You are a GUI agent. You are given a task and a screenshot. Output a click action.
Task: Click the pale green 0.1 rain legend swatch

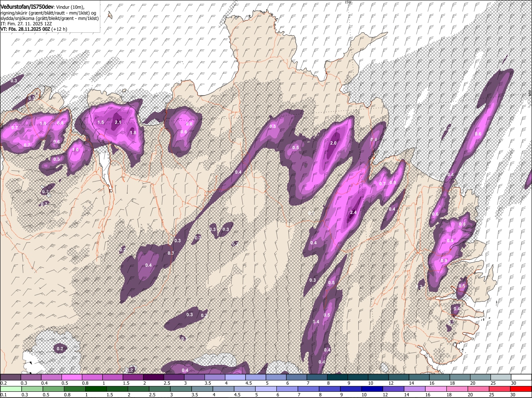pos(11,389)
